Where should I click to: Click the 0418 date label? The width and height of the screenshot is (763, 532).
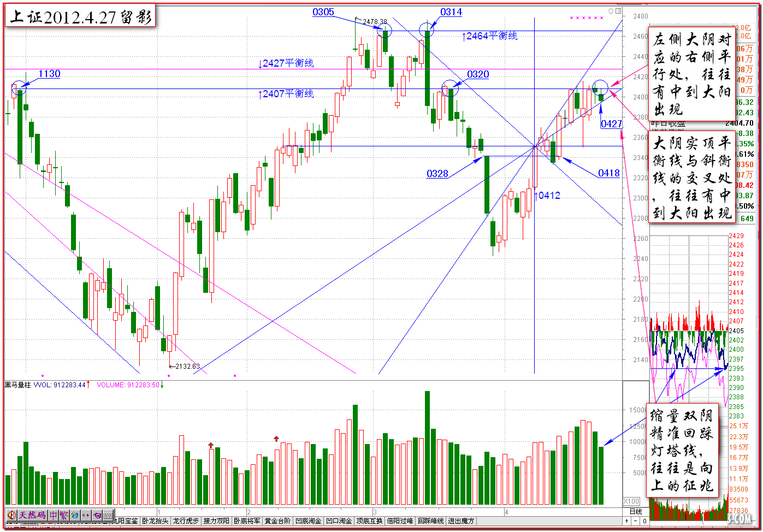coord(609,173)
